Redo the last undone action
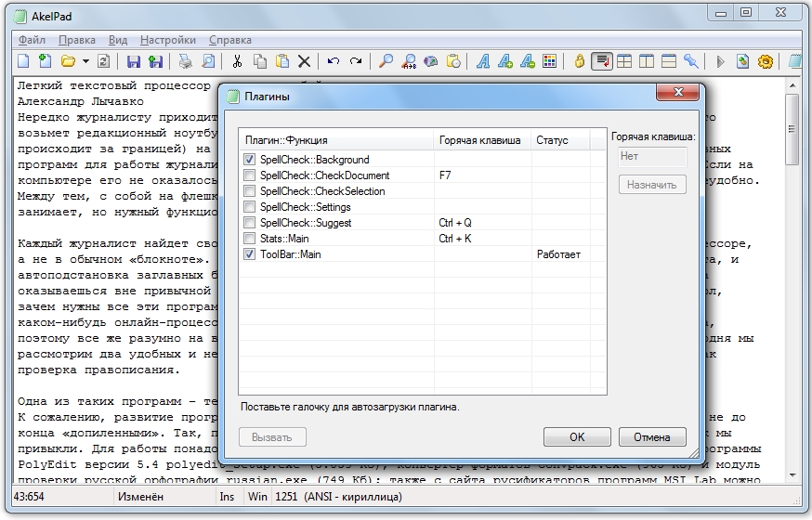The height and width of the screenshot is (520, 812). click(x=356, y=61)
